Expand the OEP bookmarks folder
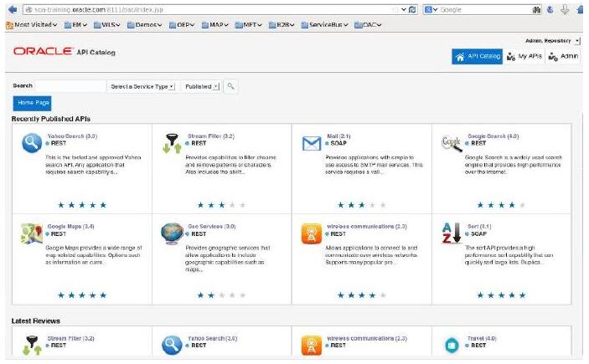Image resolution: width=589 pixels, height=364 pixels. (182, 25)
